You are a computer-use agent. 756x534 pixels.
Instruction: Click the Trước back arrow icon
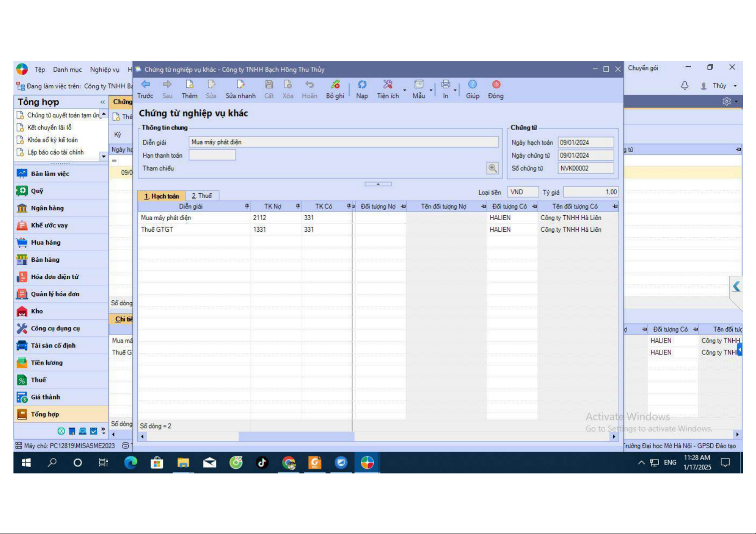tap(145, 85)
